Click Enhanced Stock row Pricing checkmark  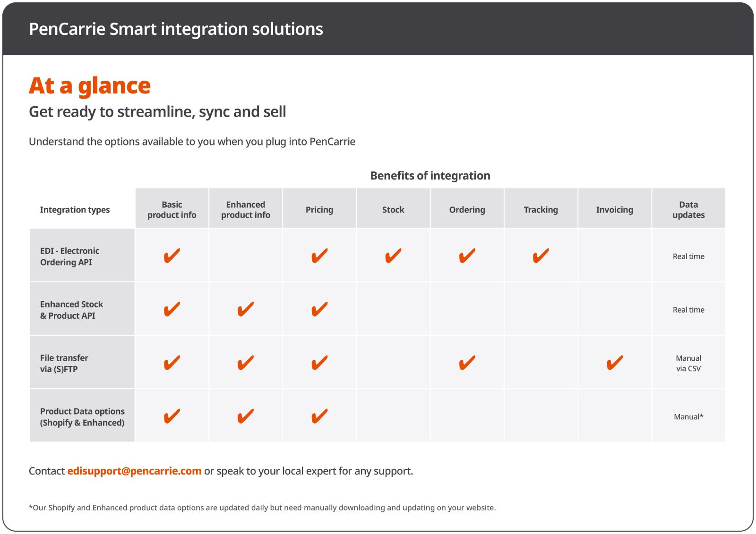[319, 309]
